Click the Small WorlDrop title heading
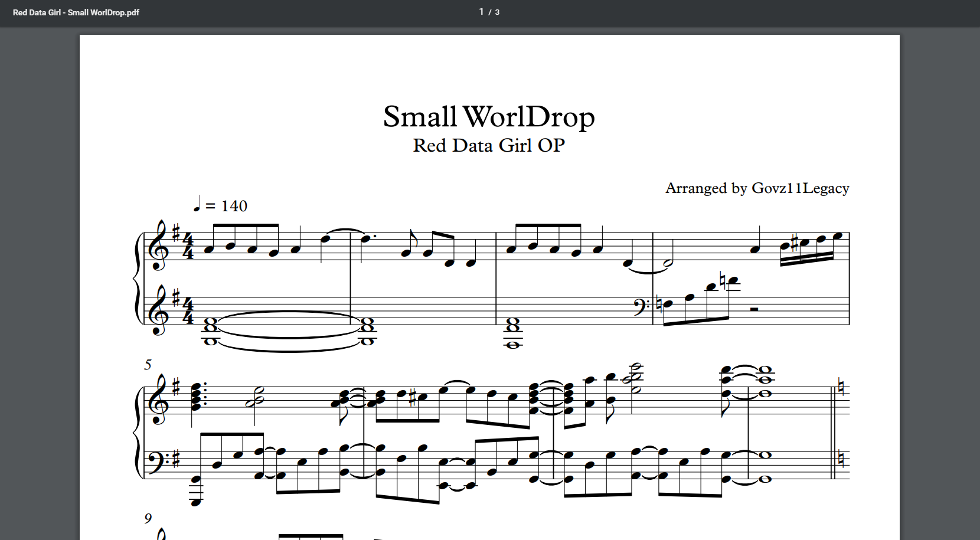The image size is (980, 540). click(x=489, y=117)
